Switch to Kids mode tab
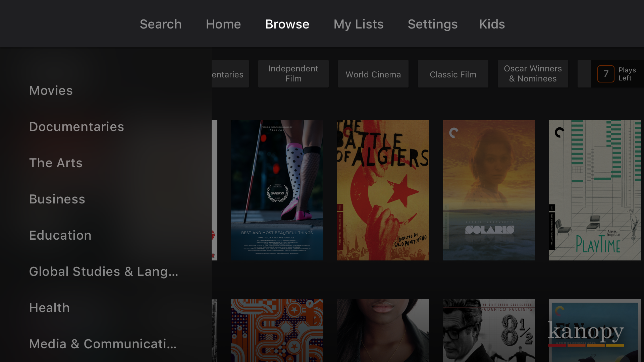Screen dimensions: 644x362 pyautogui.click(x=492, y=24)
